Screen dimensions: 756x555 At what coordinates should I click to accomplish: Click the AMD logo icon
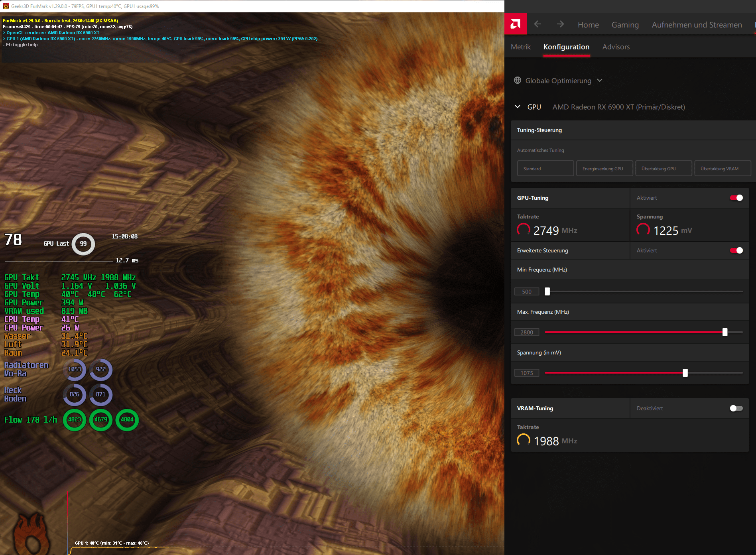coord(515,24)
